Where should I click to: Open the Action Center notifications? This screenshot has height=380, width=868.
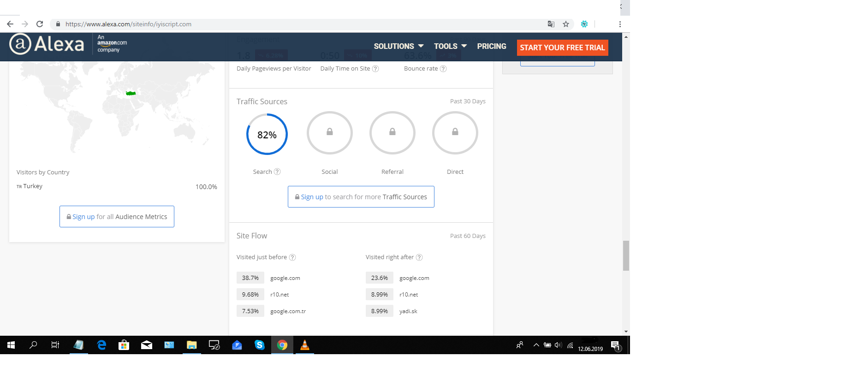(x=615, y=345)
